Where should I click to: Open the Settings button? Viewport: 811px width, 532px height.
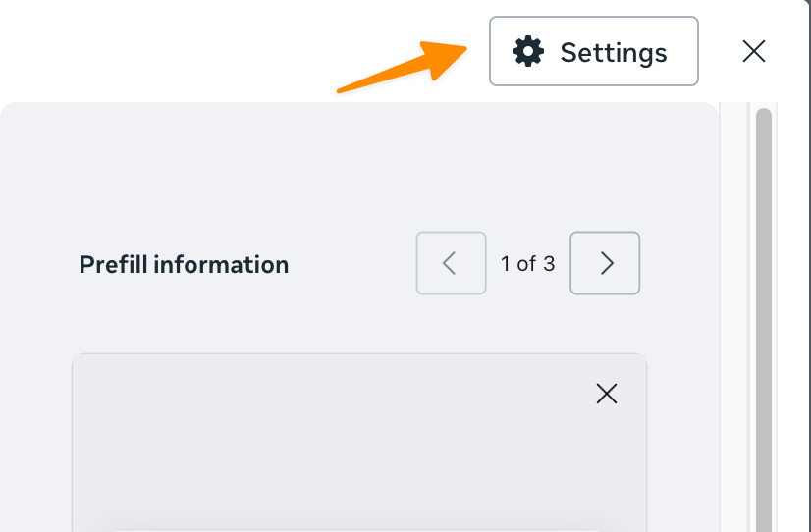(593, 51)
